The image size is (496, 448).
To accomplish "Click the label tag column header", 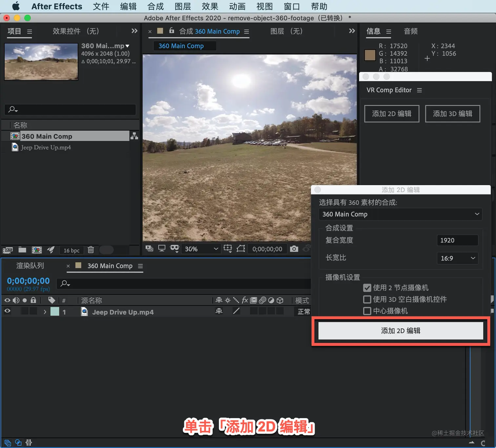I will (52, 300).
